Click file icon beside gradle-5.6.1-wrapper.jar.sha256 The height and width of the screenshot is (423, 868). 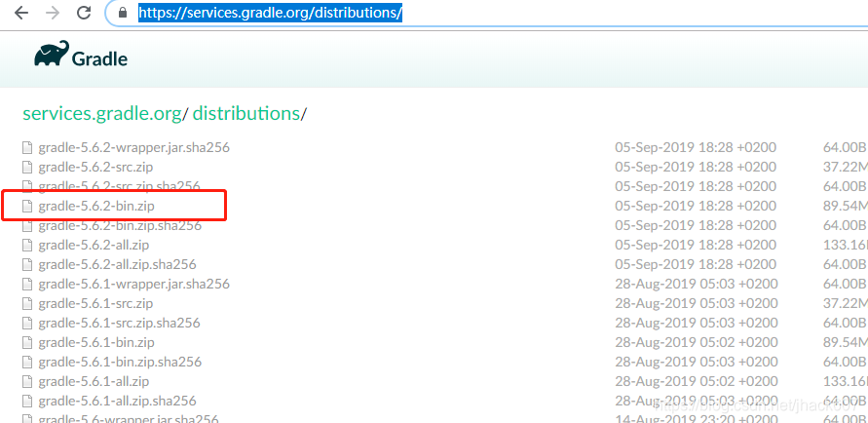pyautogui.click(x=26, y=284)
